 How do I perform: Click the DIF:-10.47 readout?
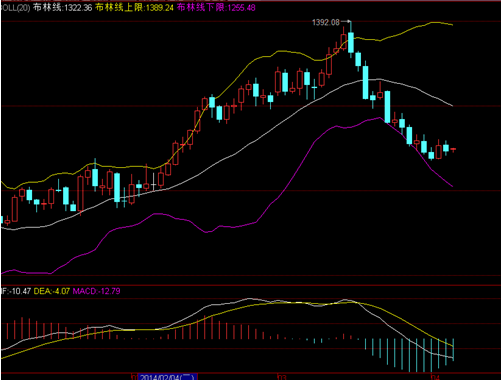(x=16, y=291)
